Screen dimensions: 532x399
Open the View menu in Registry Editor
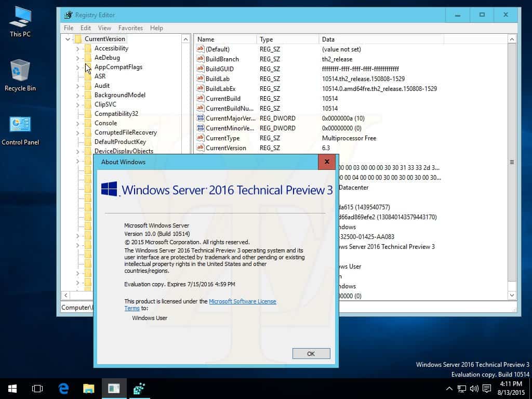[104, 28]
